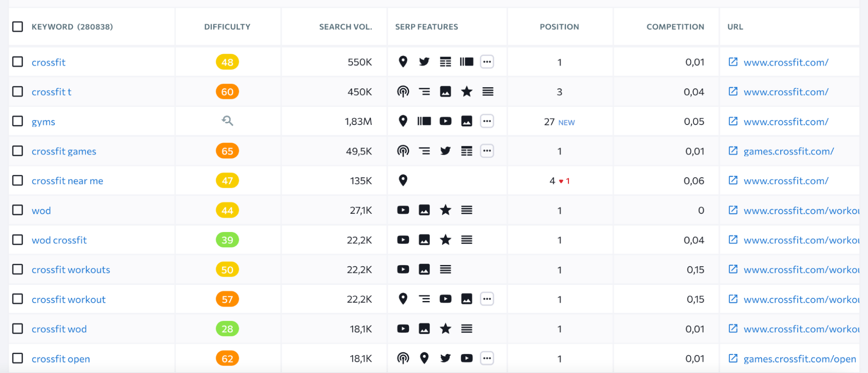Click the NEW position label for gyms
The height and width of the screenshot is (373, 868).
pos(566,123)
